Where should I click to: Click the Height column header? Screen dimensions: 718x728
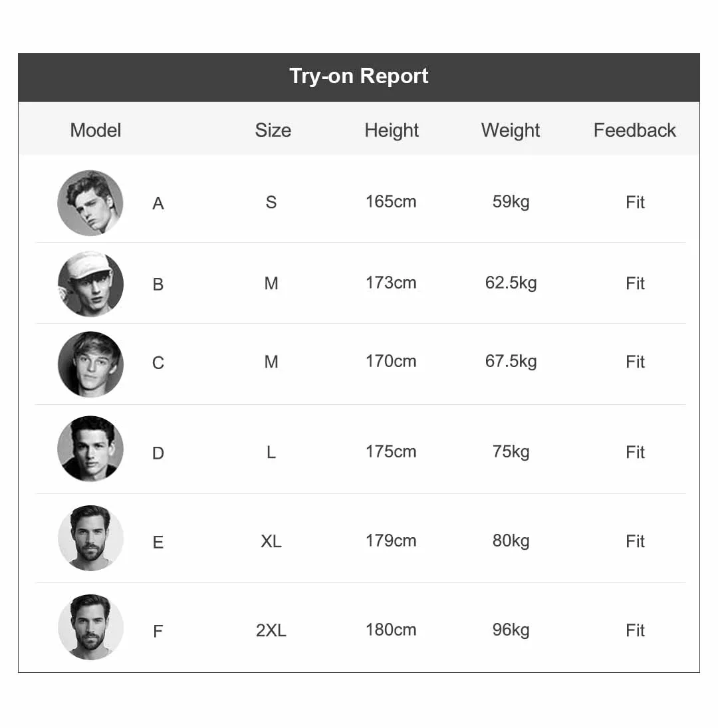pyautogui.click(x=392, y=130)
